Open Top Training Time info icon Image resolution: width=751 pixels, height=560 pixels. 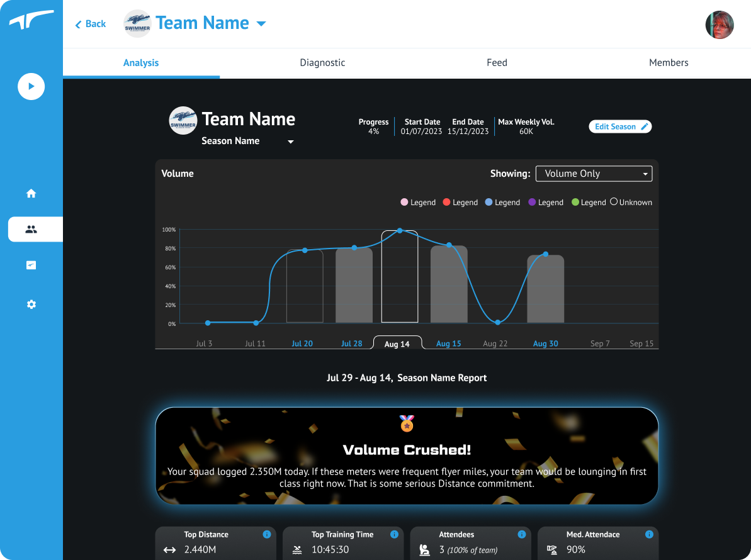coord(394,534)
